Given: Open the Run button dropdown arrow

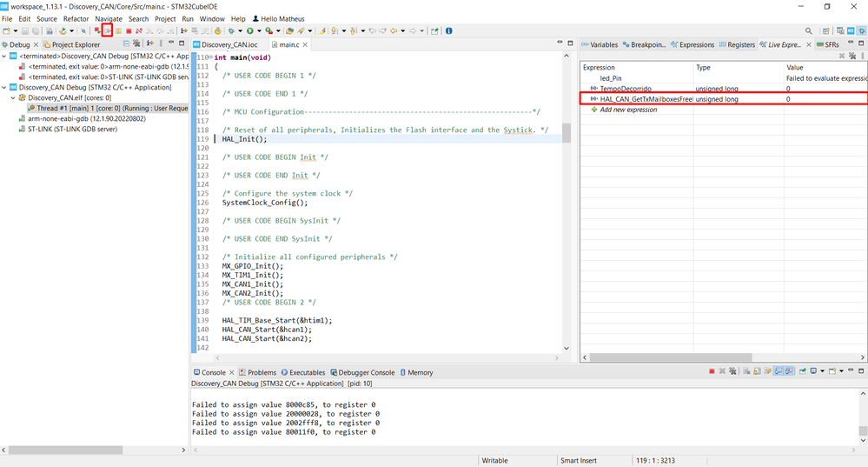Looking at the screenshot, I should pyautogui.click(x=257, y=31).
